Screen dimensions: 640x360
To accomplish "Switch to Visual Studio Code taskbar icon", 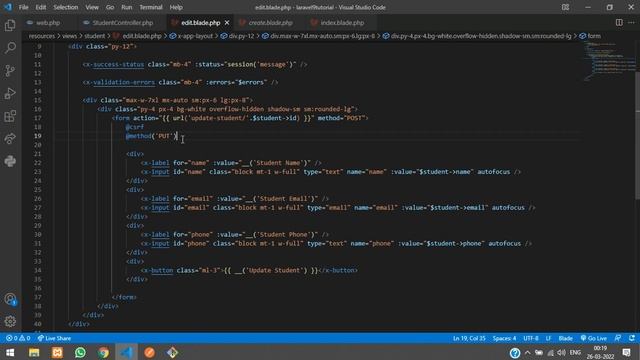I will (127, 352).
